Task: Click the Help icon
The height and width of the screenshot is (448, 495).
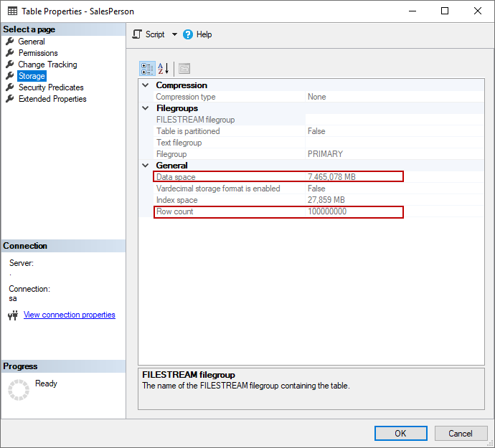Action: coord(188,34)
